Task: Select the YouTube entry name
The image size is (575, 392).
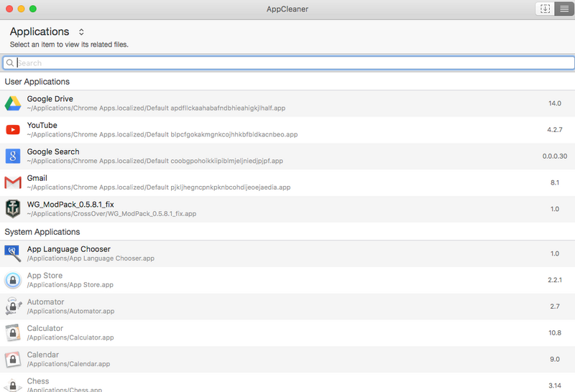Action: click(x=42, y=126)
